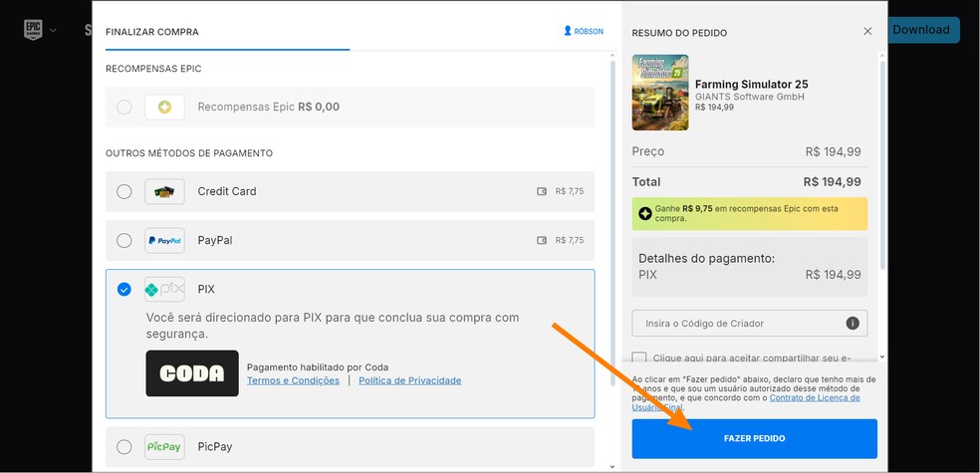
Task: Click wallet icon in PayPal row
Action: click(542, 241)
